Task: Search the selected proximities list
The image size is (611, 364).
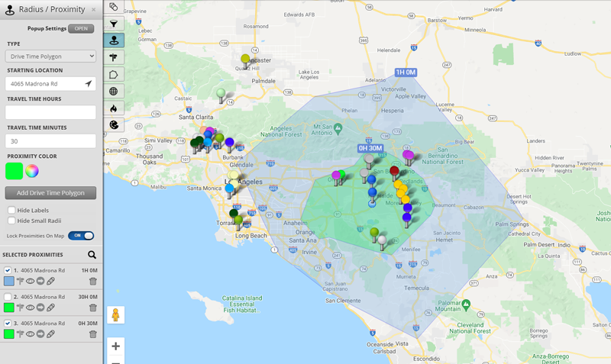Action: click(92, 255)
